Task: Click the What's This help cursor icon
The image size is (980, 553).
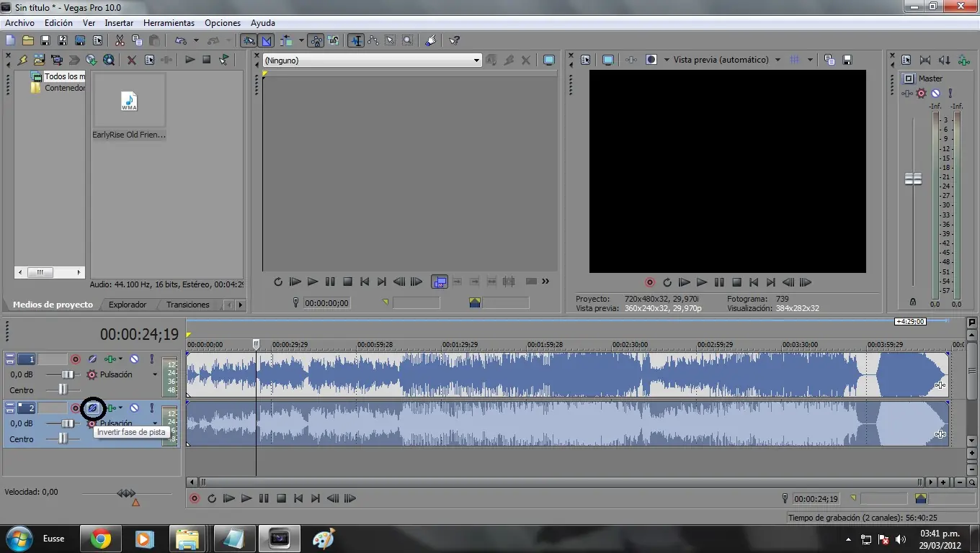Action: click(x=454, y=41)
